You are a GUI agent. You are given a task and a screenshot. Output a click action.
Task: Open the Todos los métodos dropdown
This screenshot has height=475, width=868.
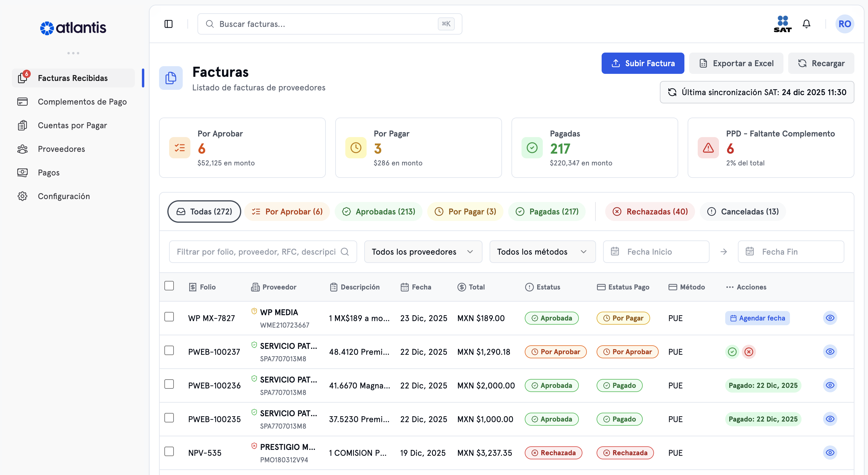(542, 251)
